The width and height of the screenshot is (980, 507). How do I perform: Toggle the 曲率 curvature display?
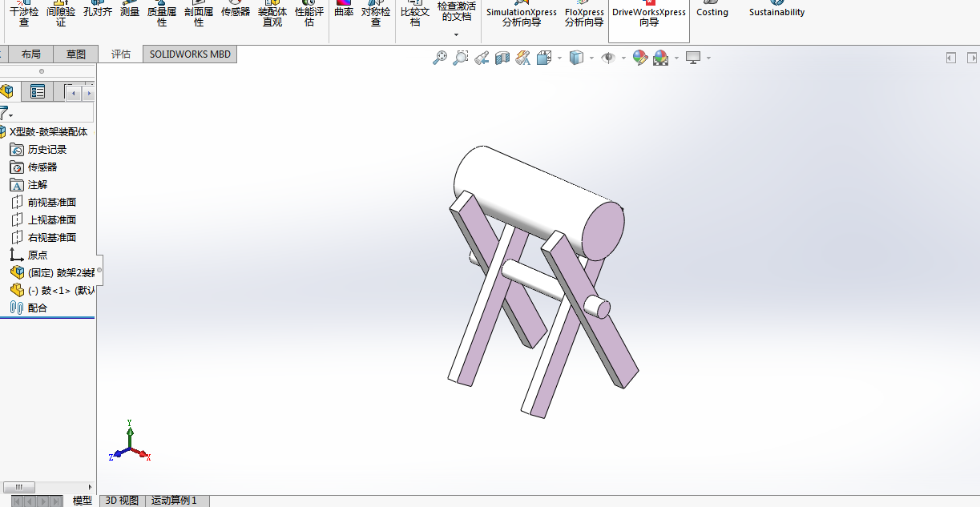click(344, 10)
